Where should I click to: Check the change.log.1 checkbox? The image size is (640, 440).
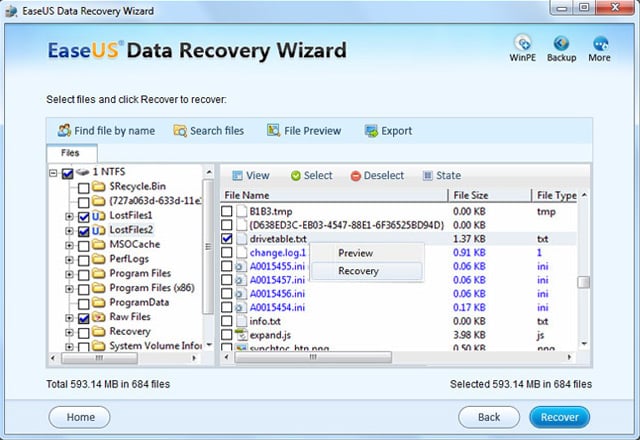click(x=227, y=253)
